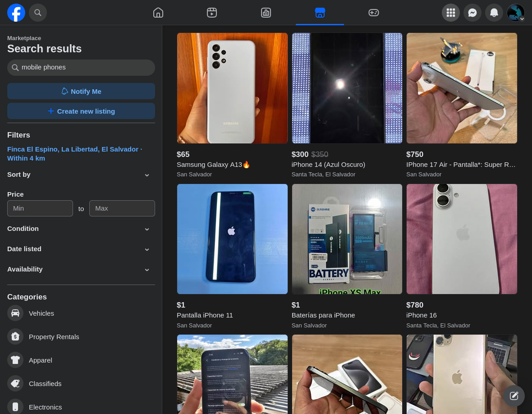The width and height of the screenshot is (532, 414).
Task: Open iPhone 16 listing photo
Action: coord(462,239)
